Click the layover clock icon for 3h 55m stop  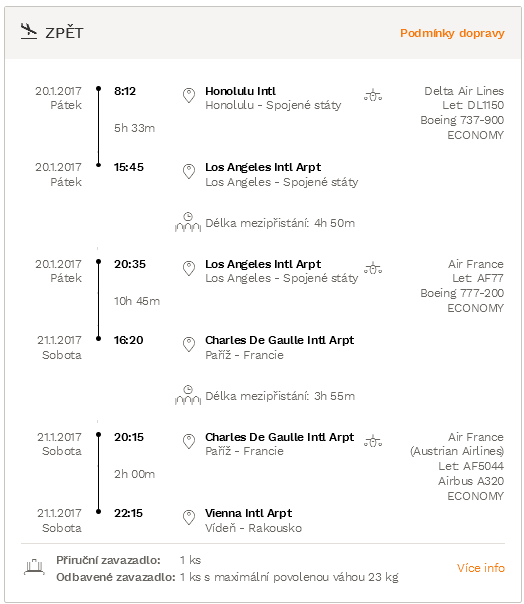[188, 395]
